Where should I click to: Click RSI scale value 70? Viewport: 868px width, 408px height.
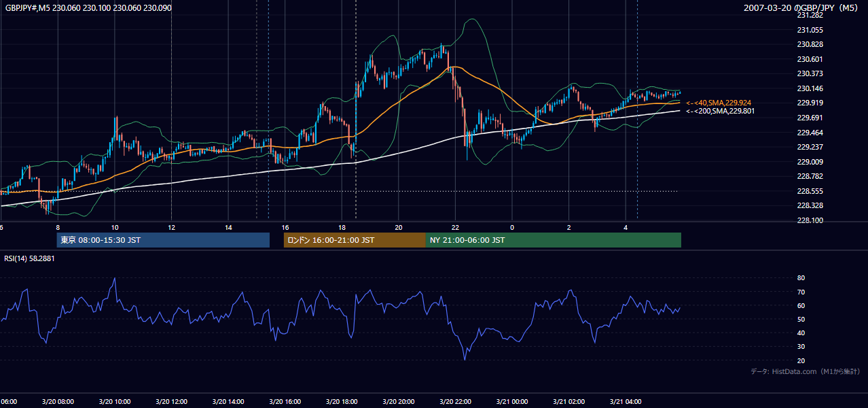[x=801, y=292]
